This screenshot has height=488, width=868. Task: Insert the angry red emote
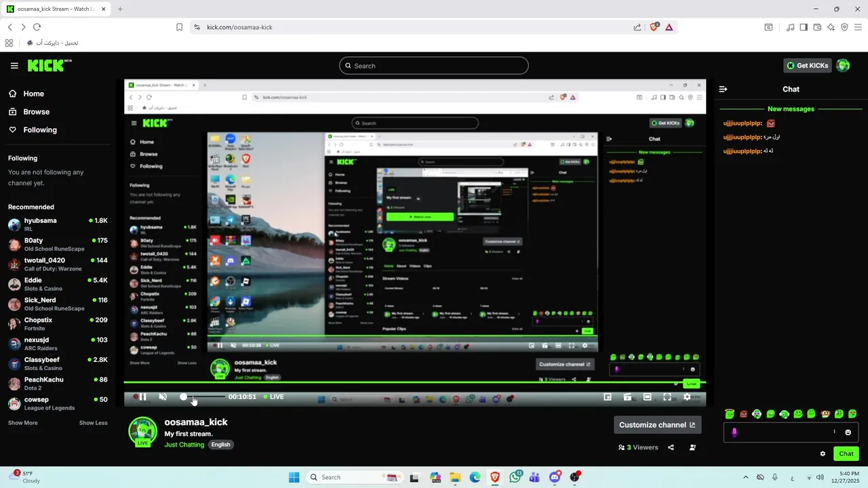click(x=743, y=414)
